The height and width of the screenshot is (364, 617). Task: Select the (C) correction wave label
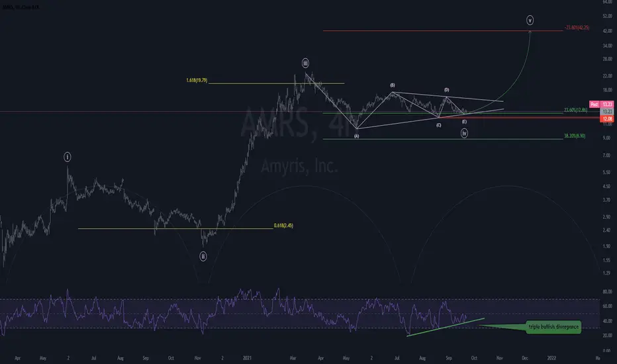439,125
